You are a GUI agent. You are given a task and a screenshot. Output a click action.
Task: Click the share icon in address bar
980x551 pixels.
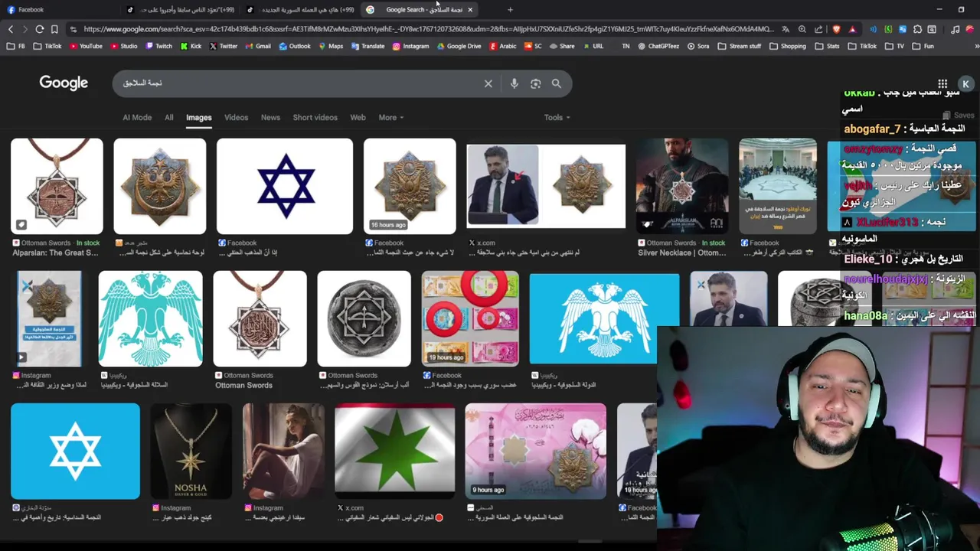tap(818, 29)
